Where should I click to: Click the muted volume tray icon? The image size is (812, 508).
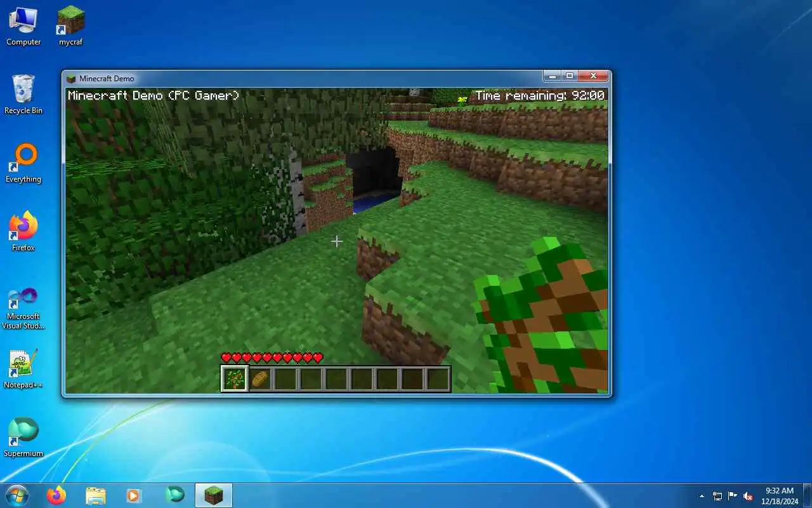[x=748, y=496]
